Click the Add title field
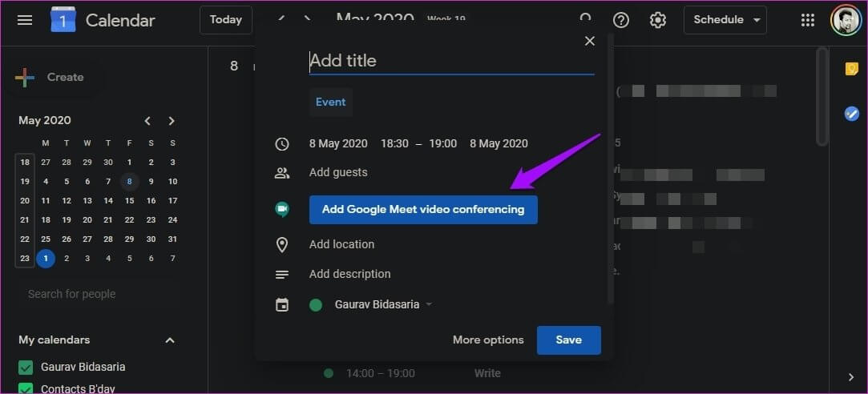Viewport: 868px width, 394px height. [452, 61]
